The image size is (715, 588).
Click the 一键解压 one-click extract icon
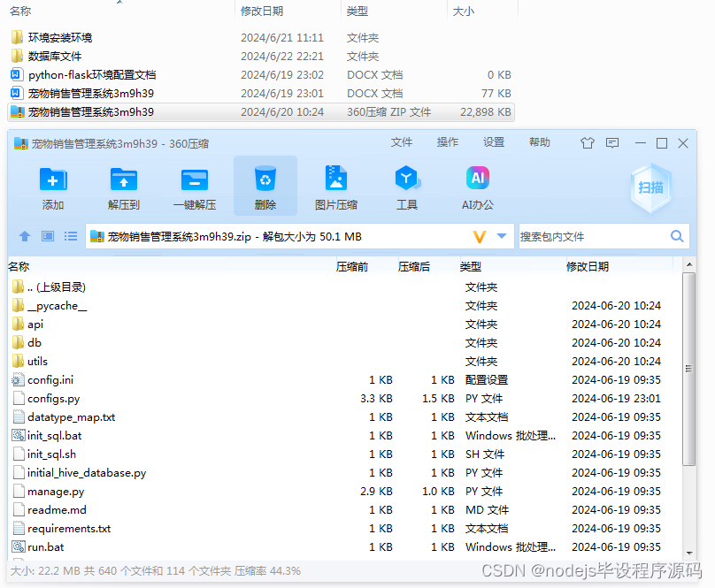click(x=195, y=179)
